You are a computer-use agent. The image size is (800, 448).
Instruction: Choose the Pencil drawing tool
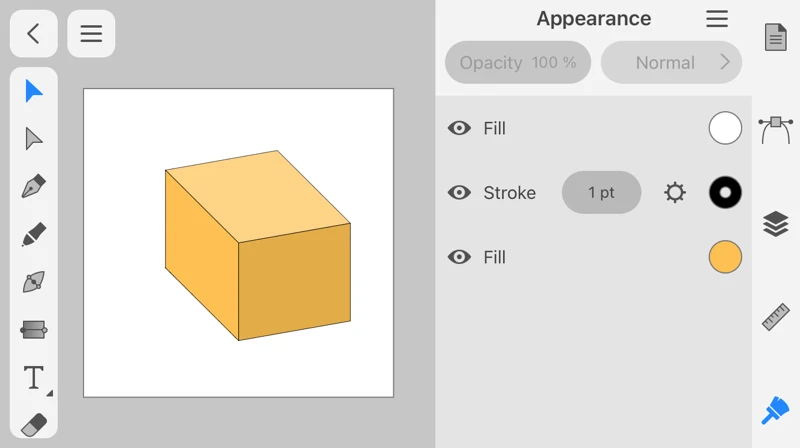pos(34,235)
